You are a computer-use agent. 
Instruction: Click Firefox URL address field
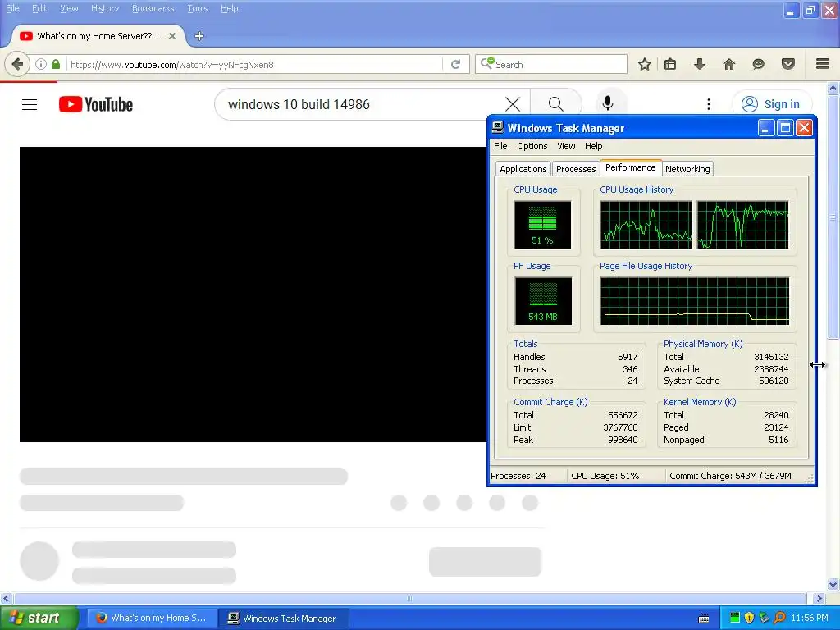tap(256, 64)
